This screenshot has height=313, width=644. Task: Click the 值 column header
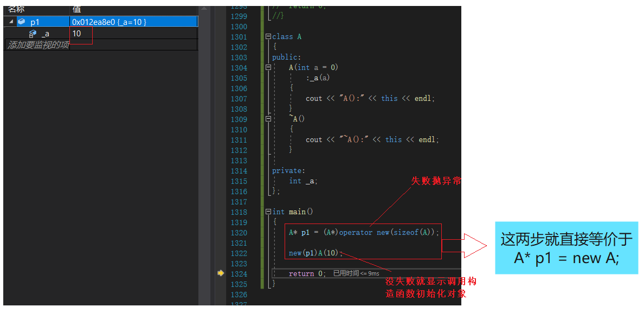(x=77, y=10)
